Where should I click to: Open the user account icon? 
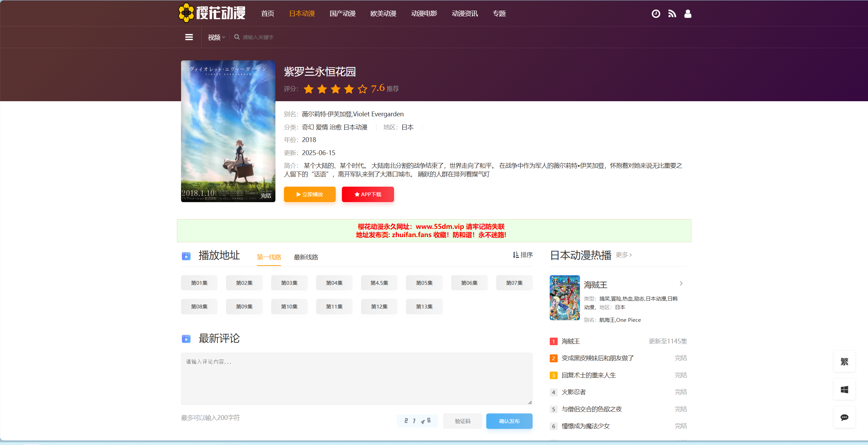click(688, 14)
